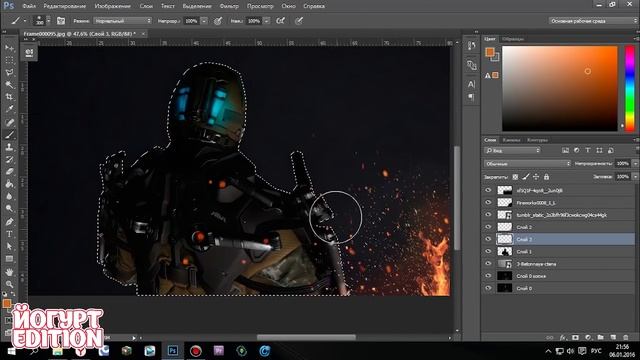Hide the 3-Betonnaya stena layer
This screenshot has width=640, height=360.
488,264
